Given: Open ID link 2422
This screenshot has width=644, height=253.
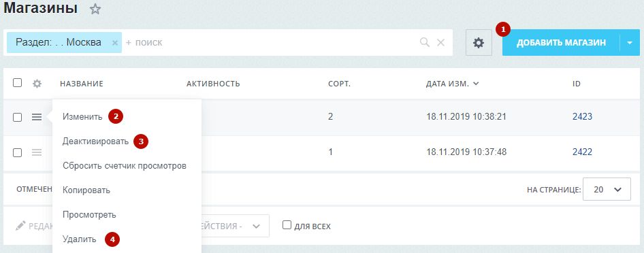Looking at the screenshot, I should click(x=583, y=152).
